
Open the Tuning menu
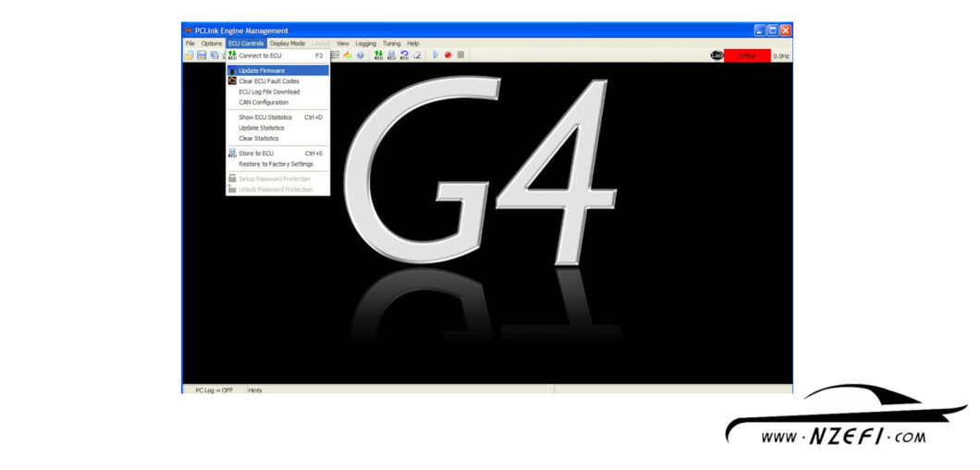[392, 43]
